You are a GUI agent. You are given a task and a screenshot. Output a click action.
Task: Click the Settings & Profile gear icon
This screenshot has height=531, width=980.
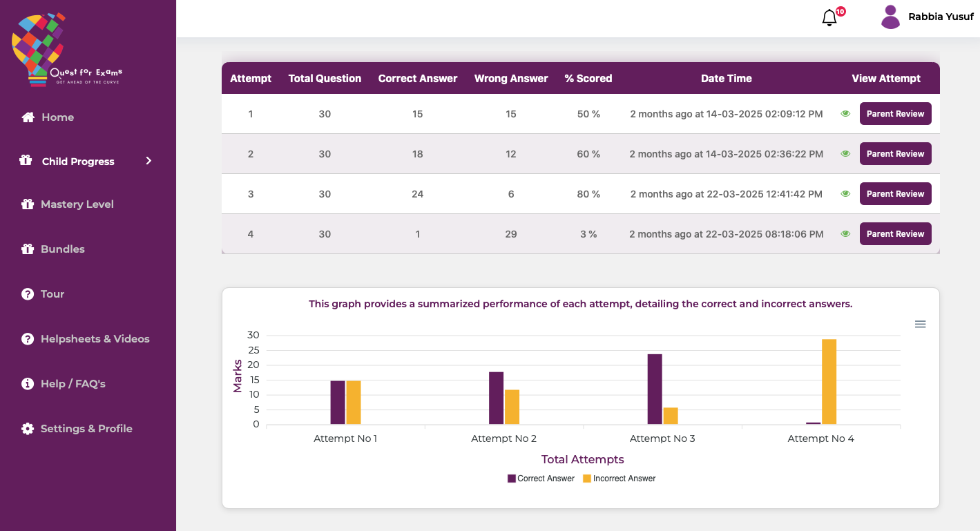click(x=28, y=429)
